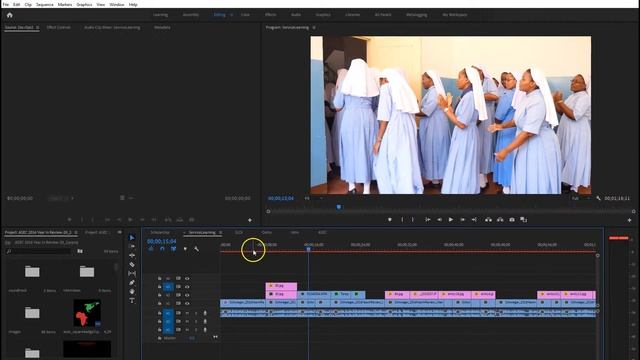The height and width of the screenshot is (360, 640).
Task: Step back one frame
Action: click(x=439, y=220)
